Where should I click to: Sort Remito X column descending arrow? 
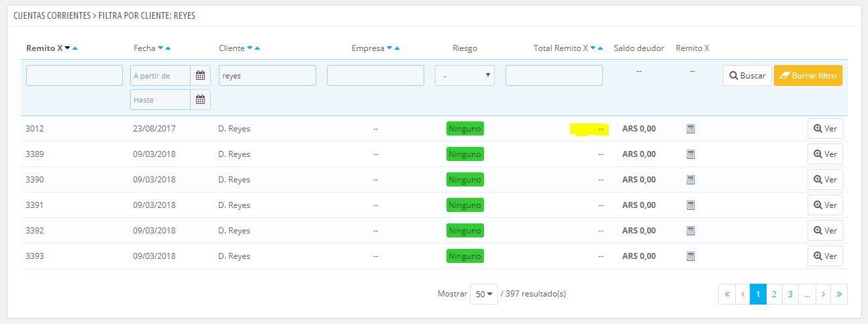(67, 48)
